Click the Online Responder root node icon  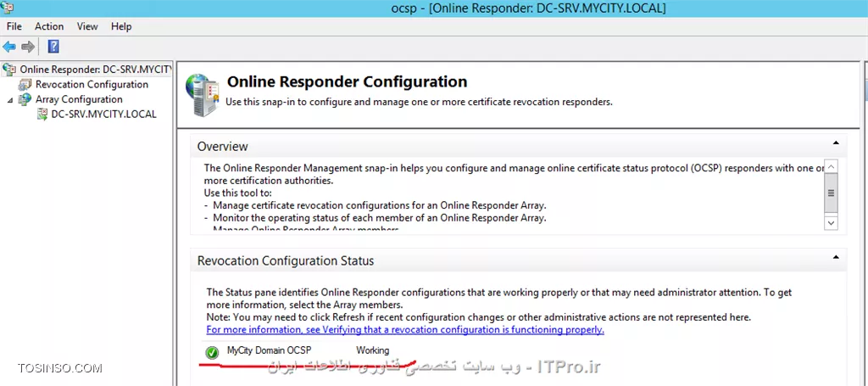[9, 70]
